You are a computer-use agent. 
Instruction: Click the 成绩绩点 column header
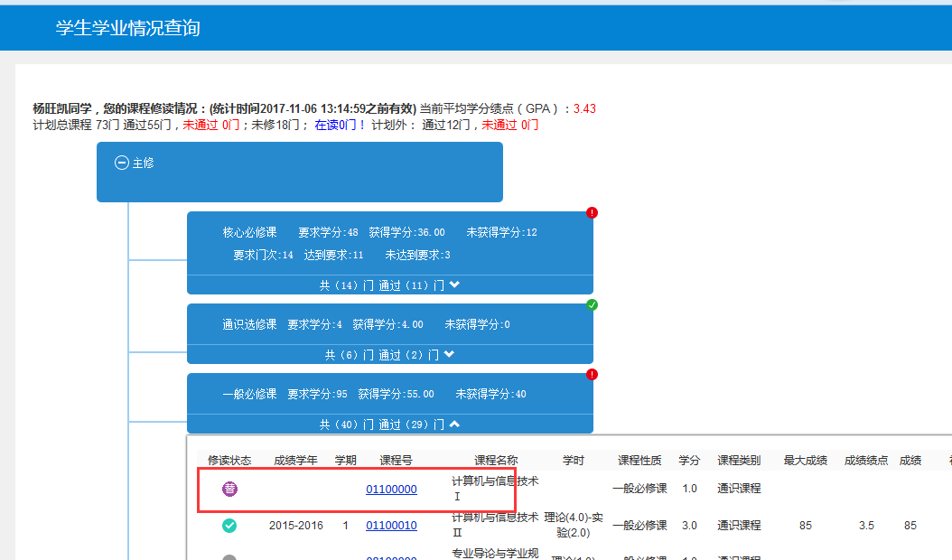pos(866,461)
